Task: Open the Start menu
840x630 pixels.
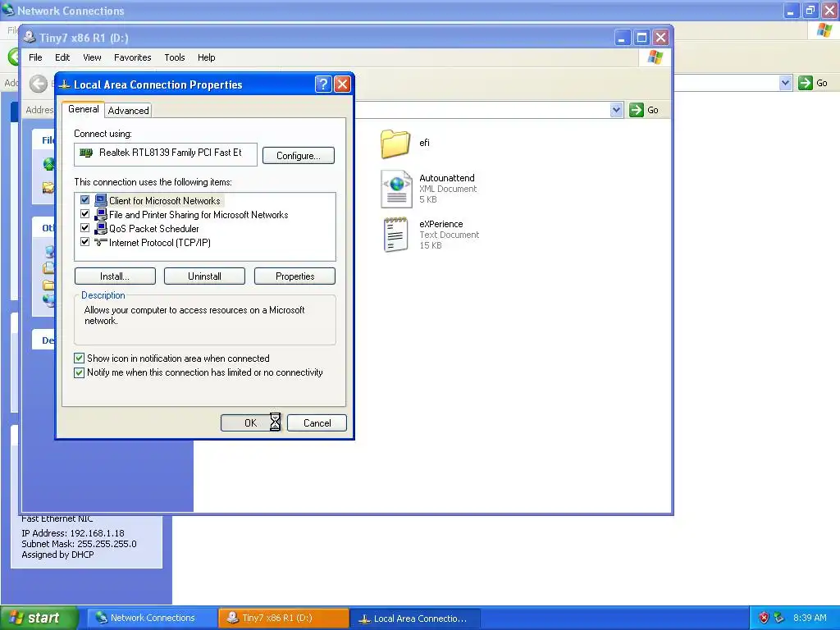Action: tap(39, 618)
